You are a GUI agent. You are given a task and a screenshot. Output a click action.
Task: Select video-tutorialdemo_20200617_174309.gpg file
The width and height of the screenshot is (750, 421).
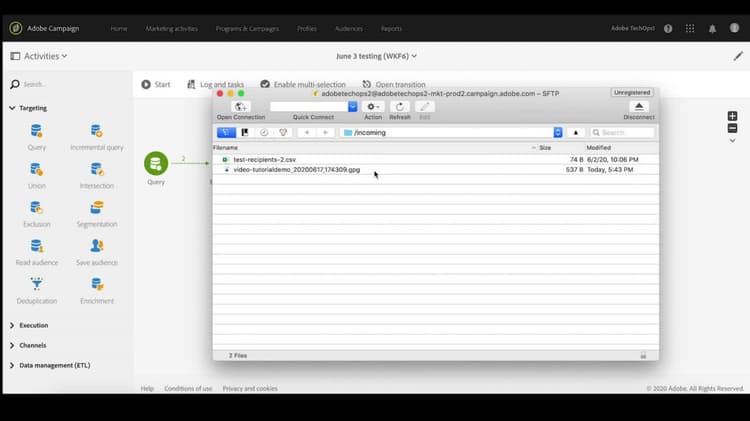435,170
